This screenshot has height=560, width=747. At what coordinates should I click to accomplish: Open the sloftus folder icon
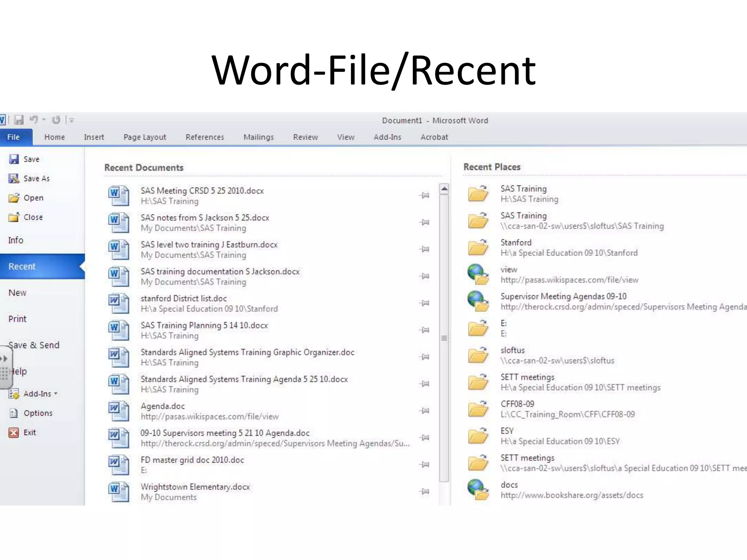478,355
